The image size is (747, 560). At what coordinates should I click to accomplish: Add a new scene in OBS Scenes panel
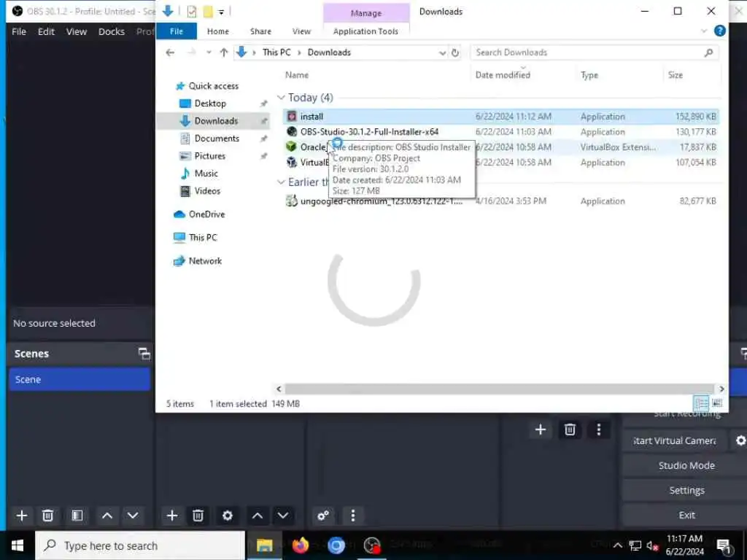click(21, 516)
